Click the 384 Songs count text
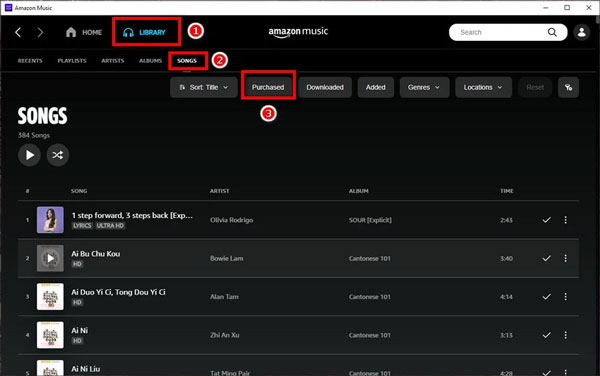The width and height of the screenshot is (600, 376). point(34,135)
